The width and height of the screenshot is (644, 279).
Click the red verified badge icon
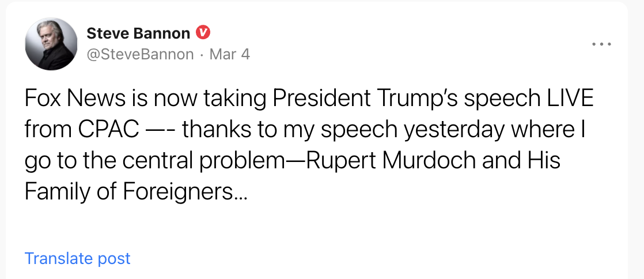[x=202, y=33]
